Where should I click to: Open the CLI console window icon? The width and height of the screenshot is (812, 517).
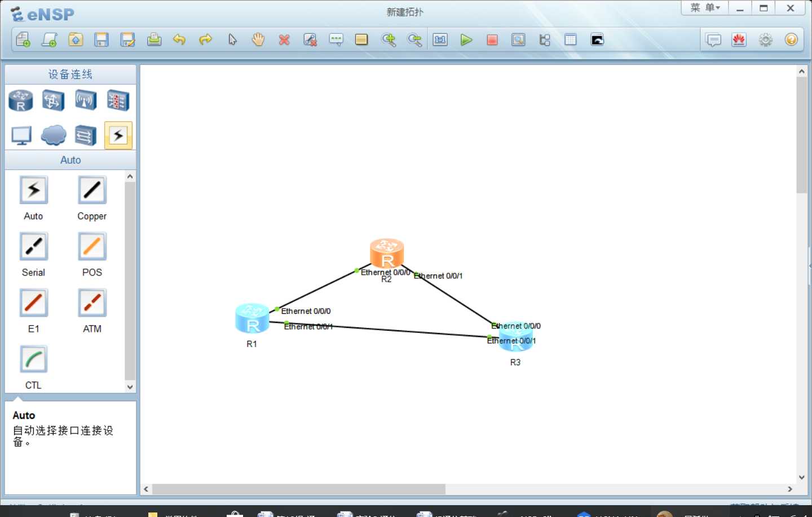tap(597, 40)
